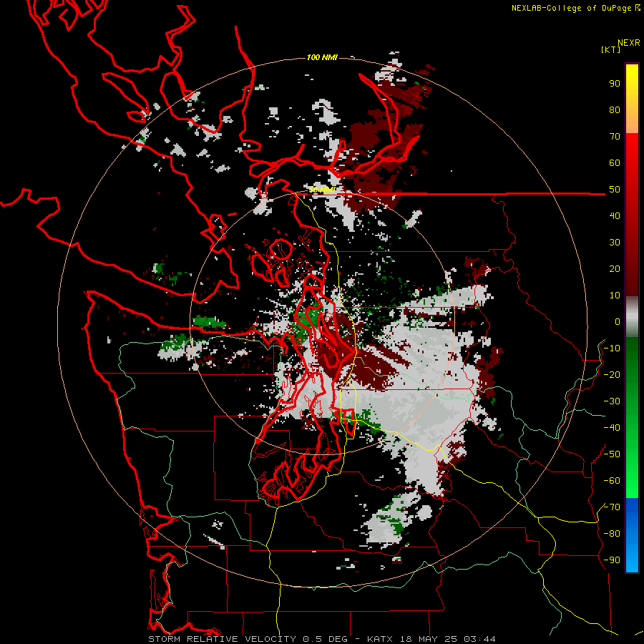The image size is (644, 644).
Task: Click the 0 value on the velocity scale
Action: 618,322
